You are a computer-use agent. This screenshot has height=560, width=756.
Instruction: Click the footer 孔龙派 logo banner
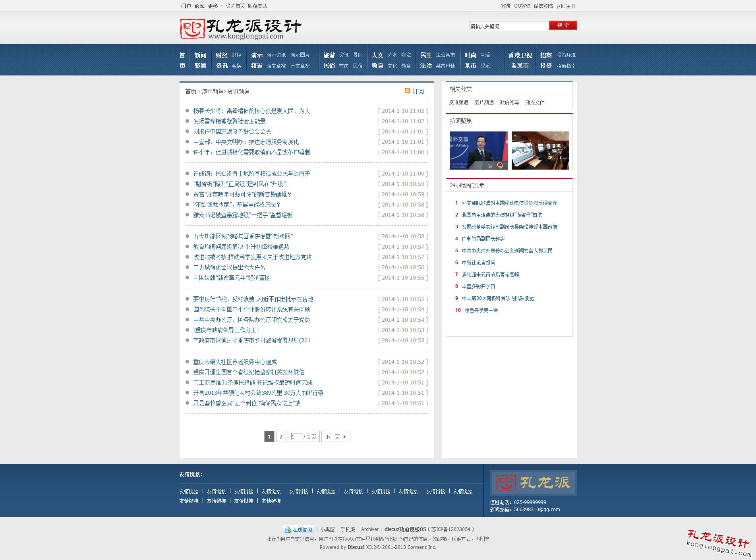533,483
